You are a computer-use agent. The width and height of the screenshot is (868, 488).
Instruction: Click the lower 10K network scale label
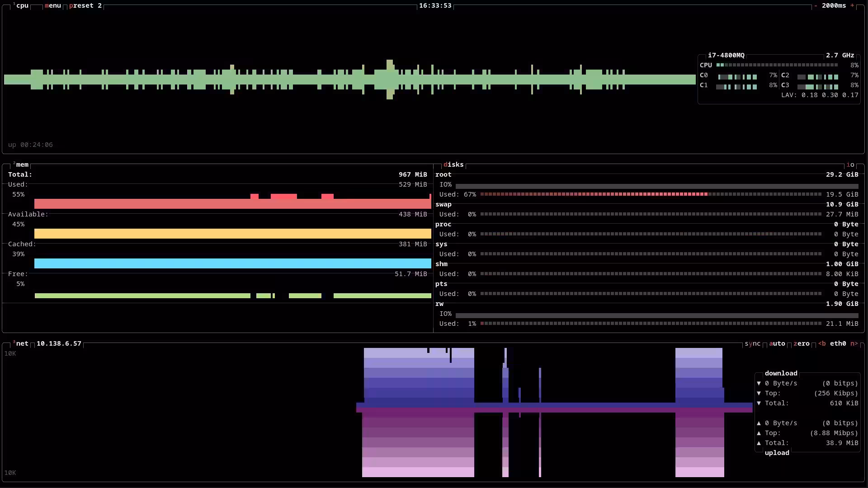10,473
